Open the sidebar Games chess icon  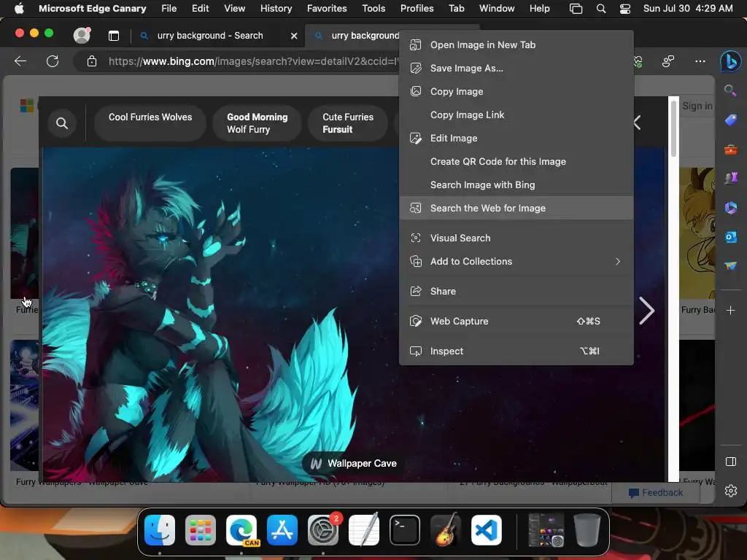[730, 178]
